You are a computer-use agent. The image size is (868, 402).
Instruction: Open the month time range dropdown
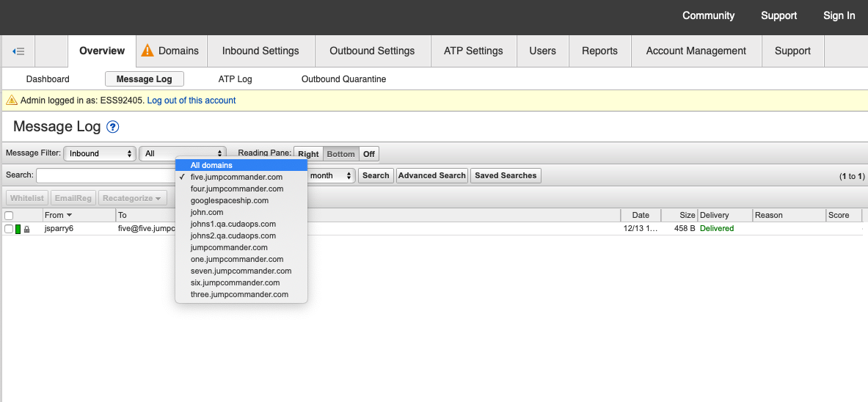point(331,175)
